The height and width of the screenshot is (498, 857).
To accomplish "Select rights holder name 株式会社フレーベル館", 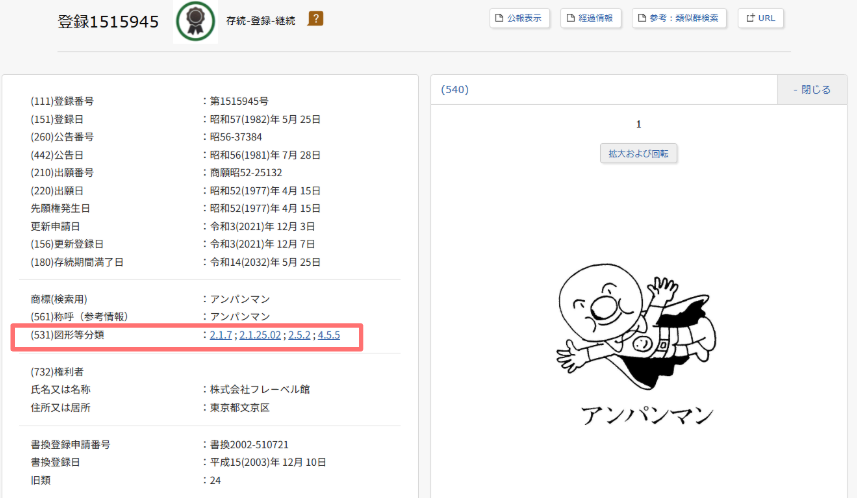I will point(260,389).
